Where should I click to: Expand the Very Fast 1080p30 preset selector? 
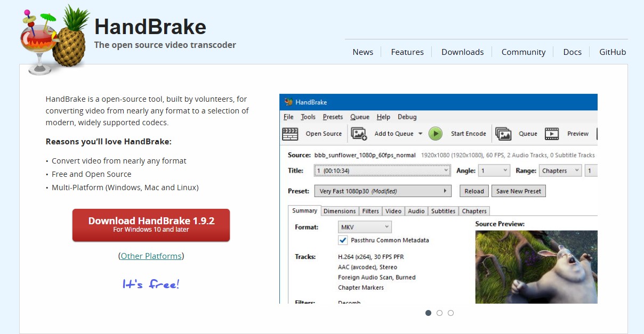tap(382, 191)
